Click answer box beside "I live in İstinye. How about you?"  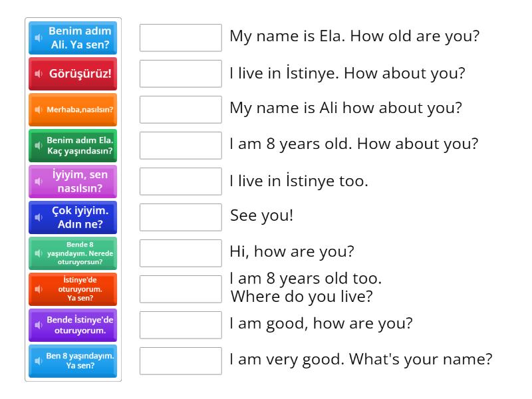click(180, 74)
